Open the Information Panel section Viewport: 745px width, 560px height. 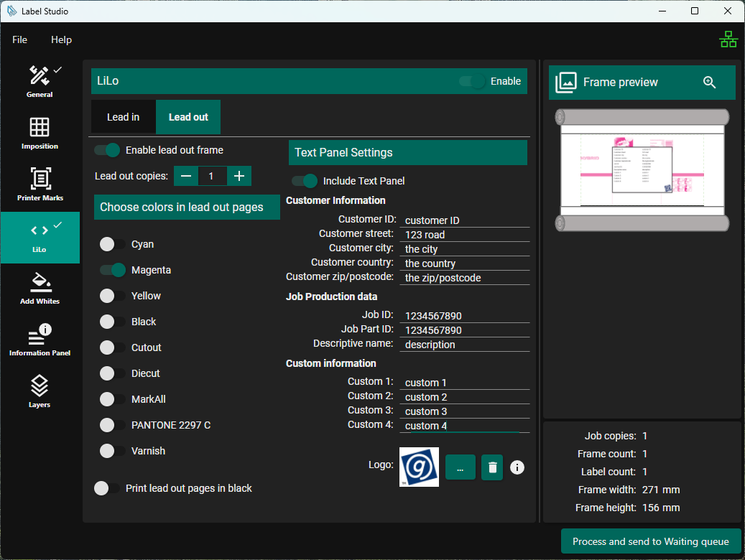click(x=40, y=340)
